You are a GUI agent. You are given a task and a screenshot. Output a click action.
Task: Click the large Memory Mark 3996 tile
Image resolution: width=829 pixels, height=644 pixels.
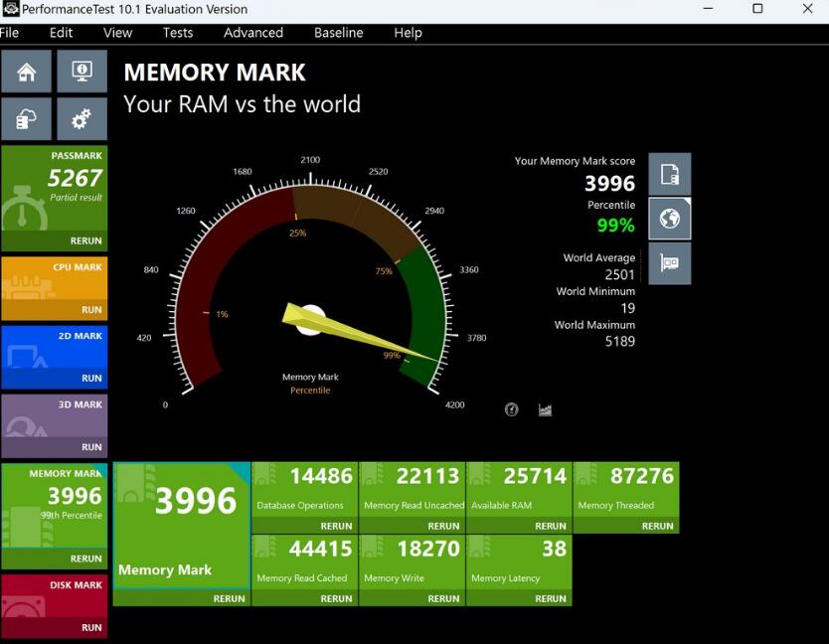182,525
